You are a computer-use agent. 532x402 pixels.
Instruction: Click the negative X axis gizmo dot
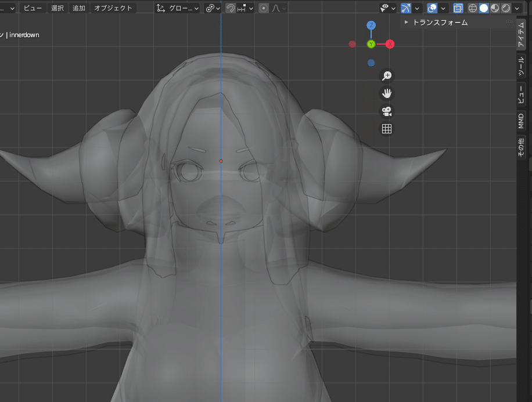(352, 44)
